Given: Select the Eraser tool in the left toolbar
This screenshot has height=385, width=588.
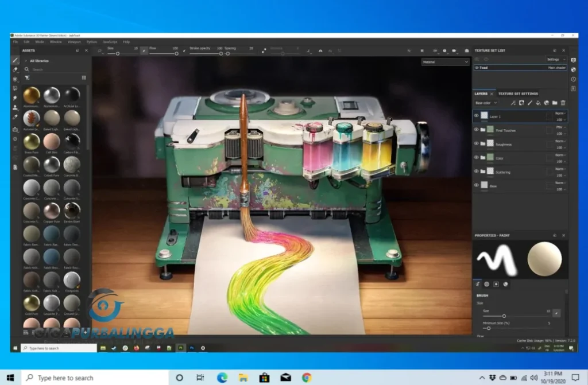Looking at the screenshot, I should 16,69.
